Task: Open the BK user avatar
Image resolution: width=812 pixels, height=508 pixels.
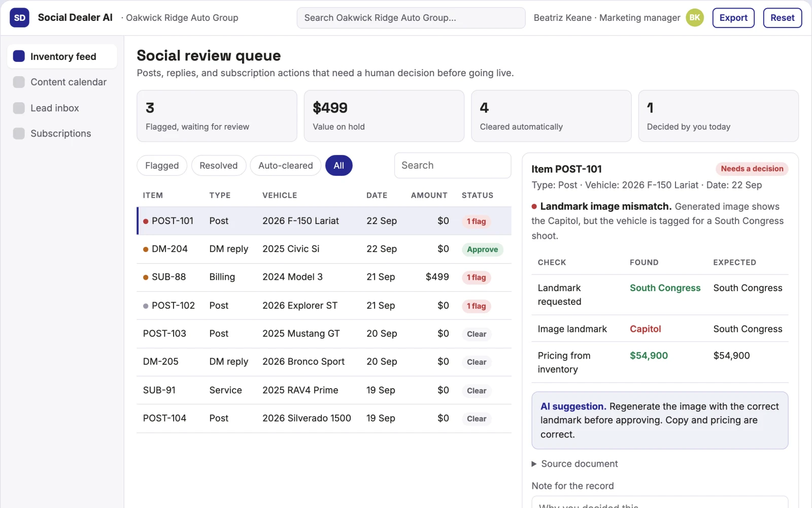Action: [695, 18]
